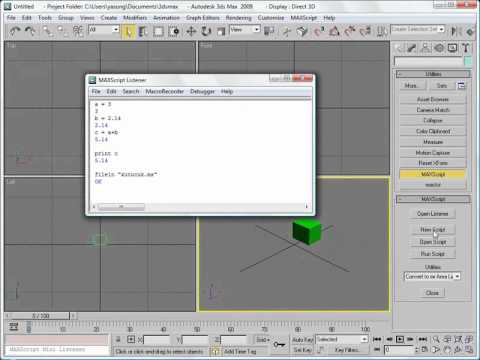This screenshot has height=360, width=480.
Task: Click the Play Animation button
Action: click(400, 339)
